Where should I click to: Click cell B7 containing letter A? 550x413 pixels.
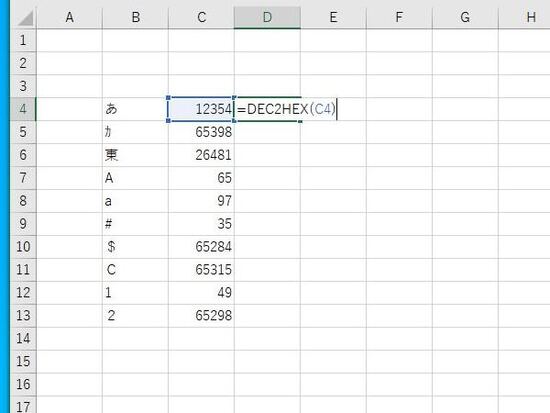[135, 178]
